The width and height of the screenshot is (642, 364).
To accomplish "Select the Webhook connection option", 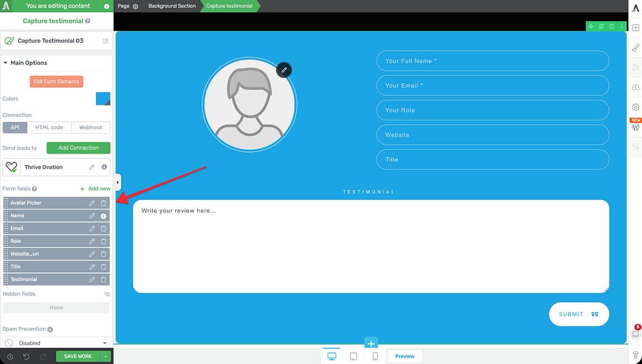I will click(x=90, y=127).
